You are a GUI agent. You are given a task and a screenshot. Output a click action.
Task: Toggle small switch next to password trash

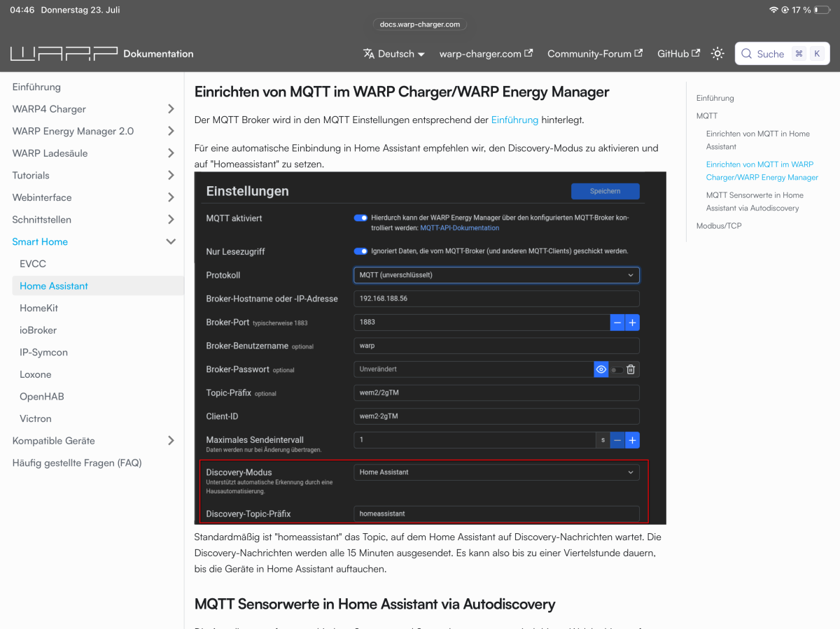click(x=616, y=369)
